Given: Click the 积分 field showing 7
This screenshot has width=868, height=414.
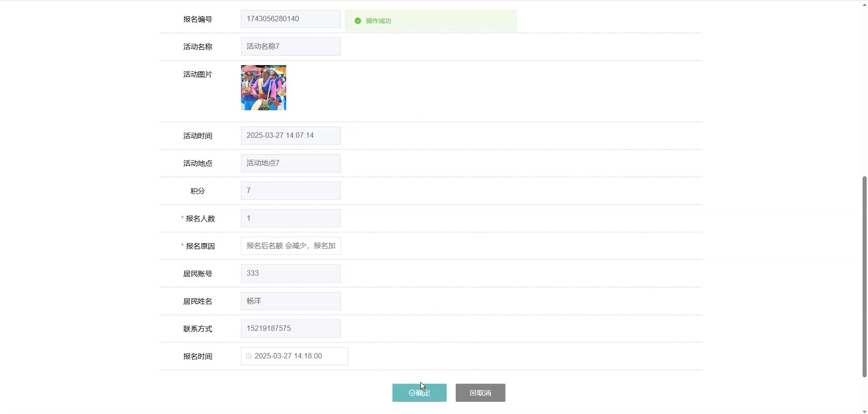Looking at the screenshot, I should click(x=291, y=191).
